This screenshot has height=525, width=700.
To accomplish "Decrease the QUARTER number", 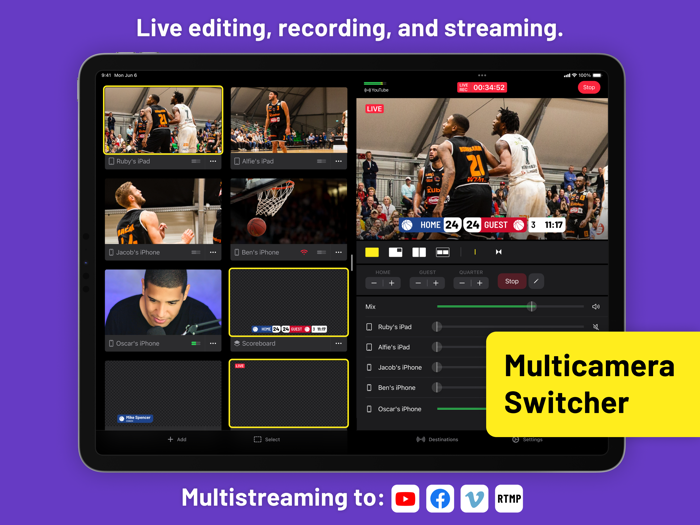I will (x=462, y=283).
